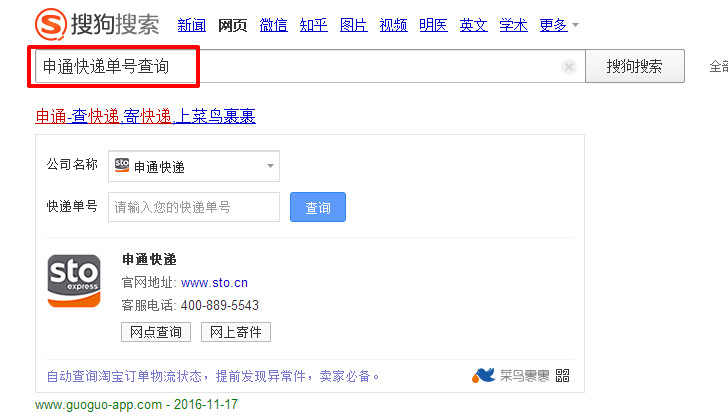Image resolution: width=728 pixels, height=416 pixels.
Task: Open the 学术 tab
Action: 514,25
